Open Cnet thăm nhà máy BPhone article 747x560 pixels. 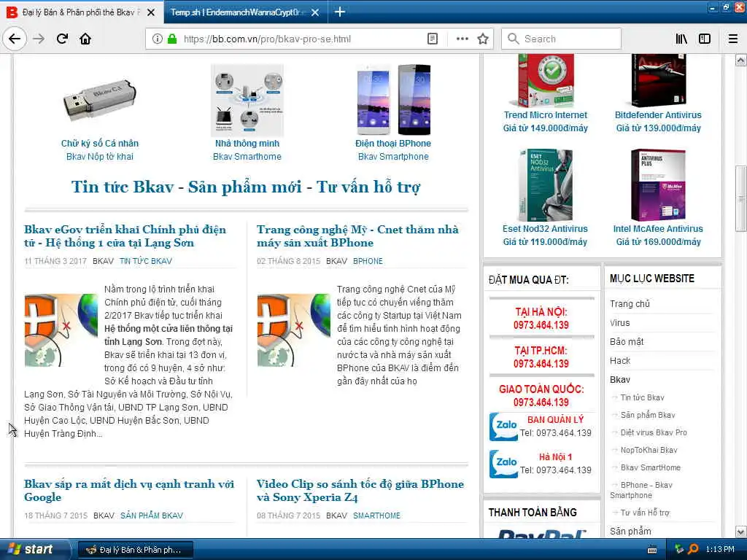[x=357, y=236]
